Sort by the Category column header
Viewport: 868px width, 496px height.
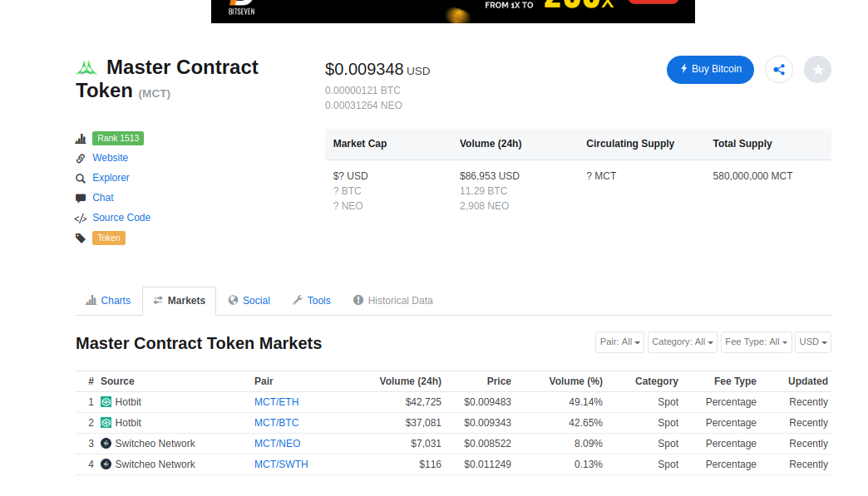coord(657,381)
